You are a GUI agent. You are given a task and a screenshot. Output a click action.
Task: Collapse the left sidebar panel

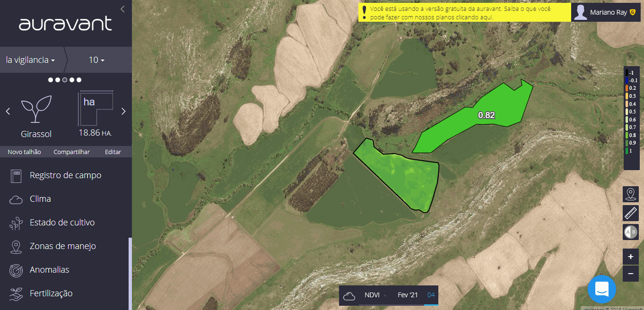(x=122, y=9)
